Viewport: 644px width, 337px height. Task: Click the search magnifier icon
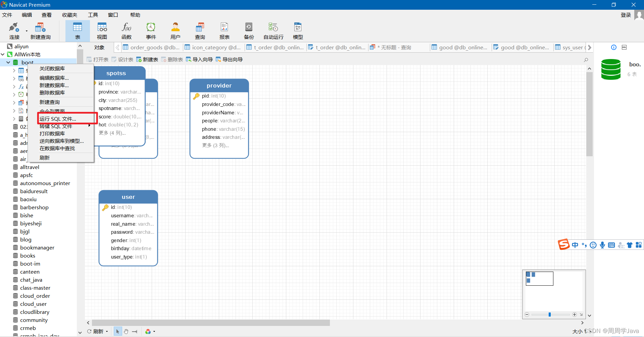(x=586, y=60)
